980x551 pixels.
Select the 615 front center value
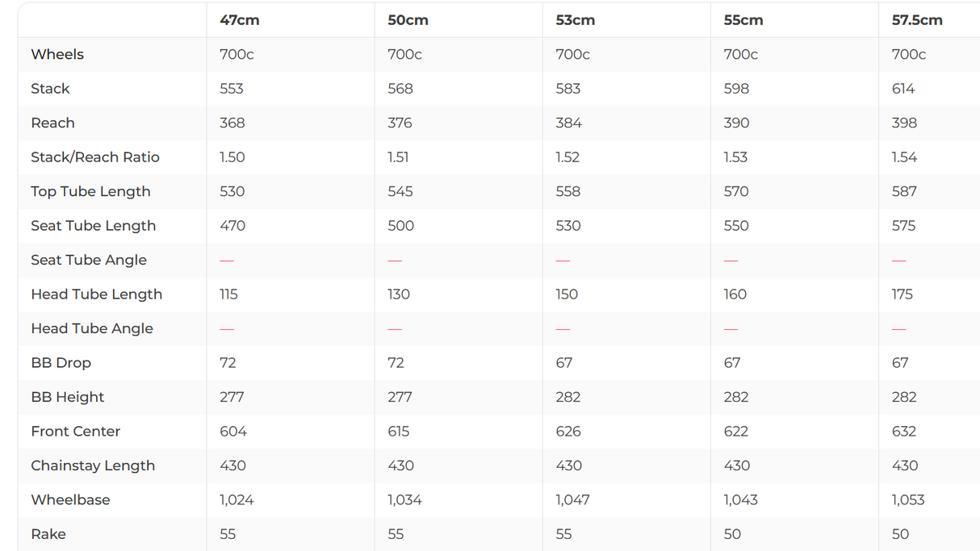pyautogui.click(x=399, y=432)
